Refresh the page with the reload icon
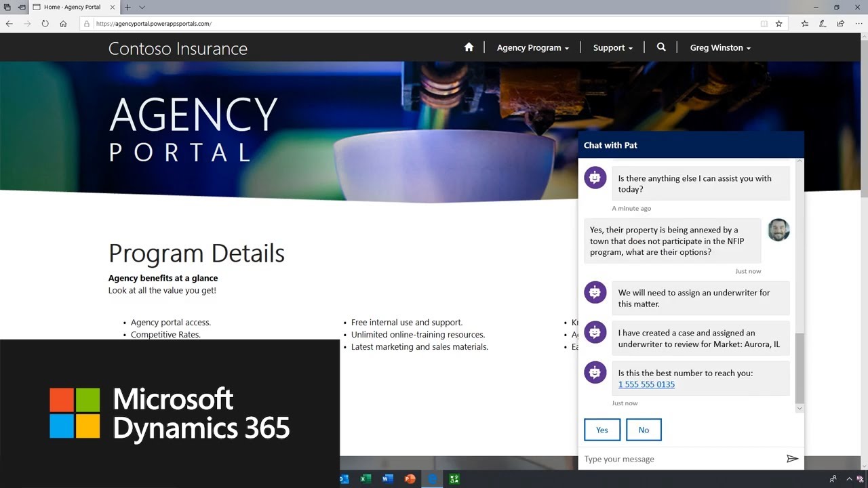868x488 pixels. 45,24
